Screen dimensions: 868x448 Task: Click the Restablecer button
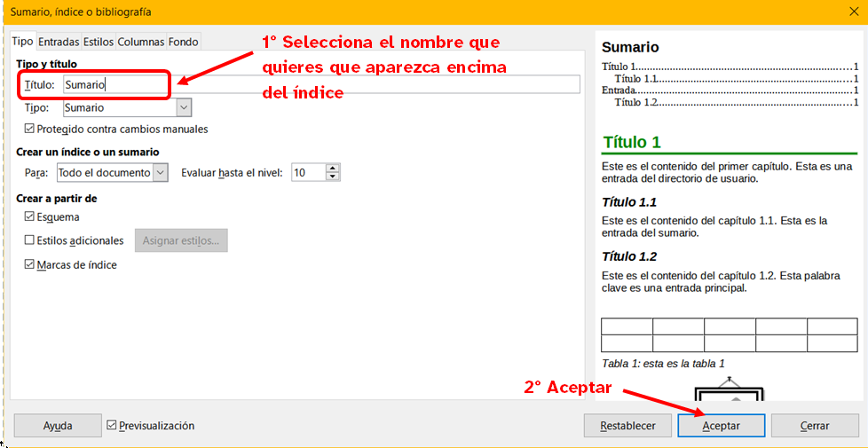pyautogui.click(x=627, y=426)
